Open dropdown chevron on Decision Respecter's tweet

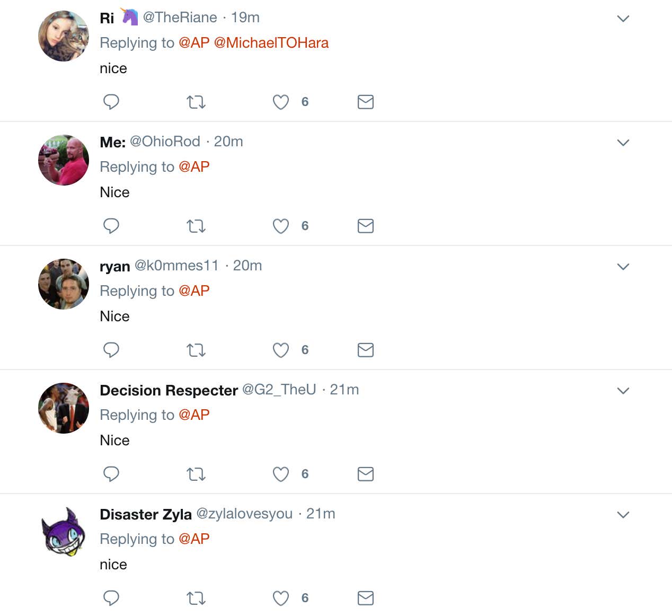point(623,391)
